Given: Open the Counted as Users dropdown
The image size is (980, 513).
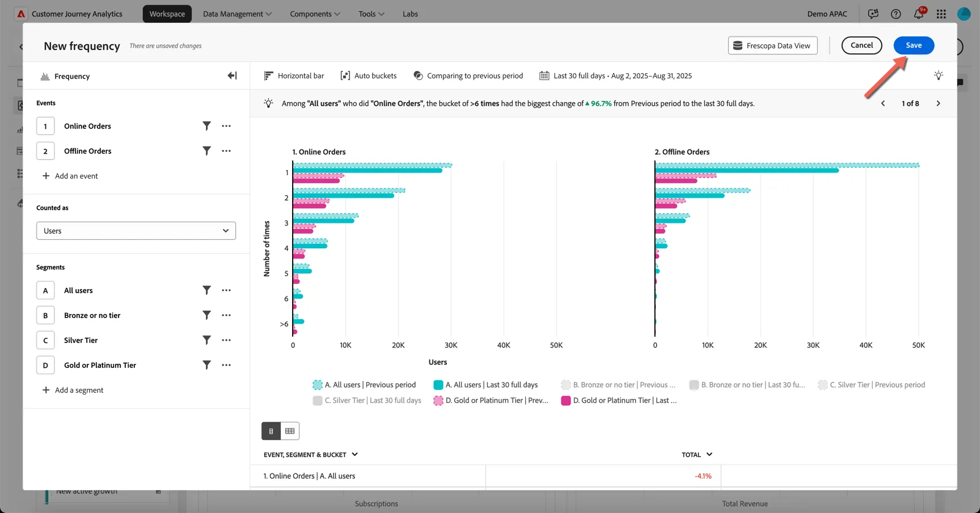Looking at the screenshot, I should click(136, 231).
